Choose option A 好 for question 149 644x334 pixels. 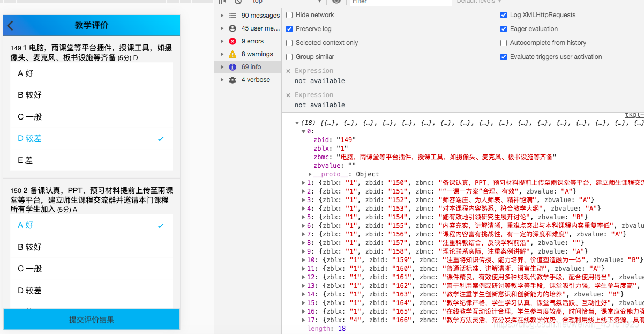point(91,73)
